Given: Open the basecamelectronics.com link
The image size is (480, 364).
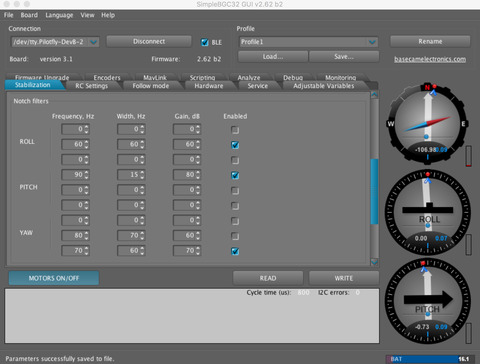Looking at the screenshot, I should click(430, 59).
